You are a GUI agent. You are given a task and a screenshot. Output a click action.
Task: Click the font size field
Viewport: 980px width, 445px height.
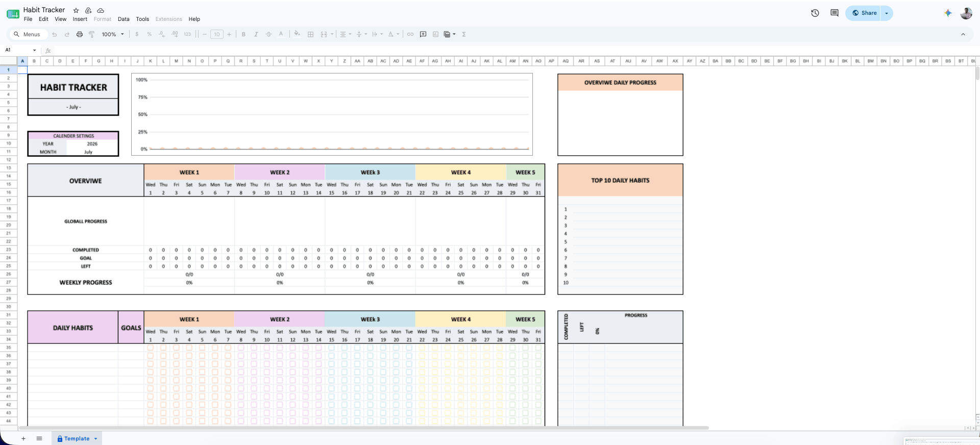[217, 34]
